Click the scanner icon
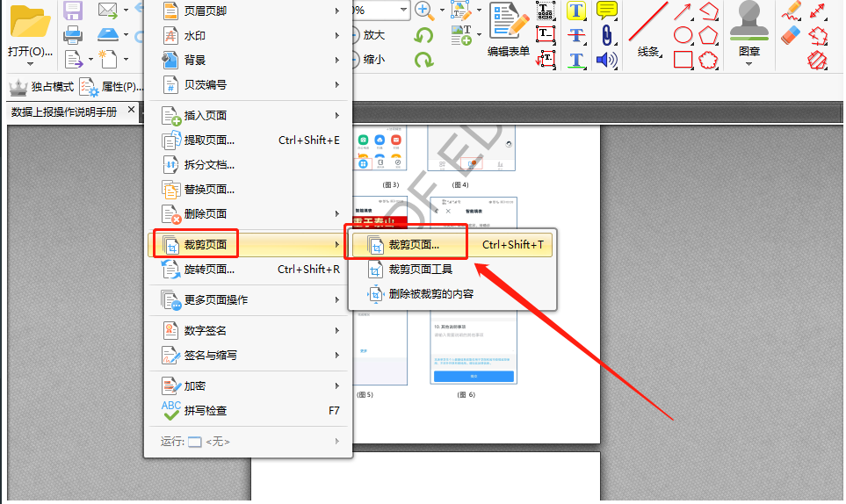This screenshot has width=846, height=504. (x=108, y=34)
